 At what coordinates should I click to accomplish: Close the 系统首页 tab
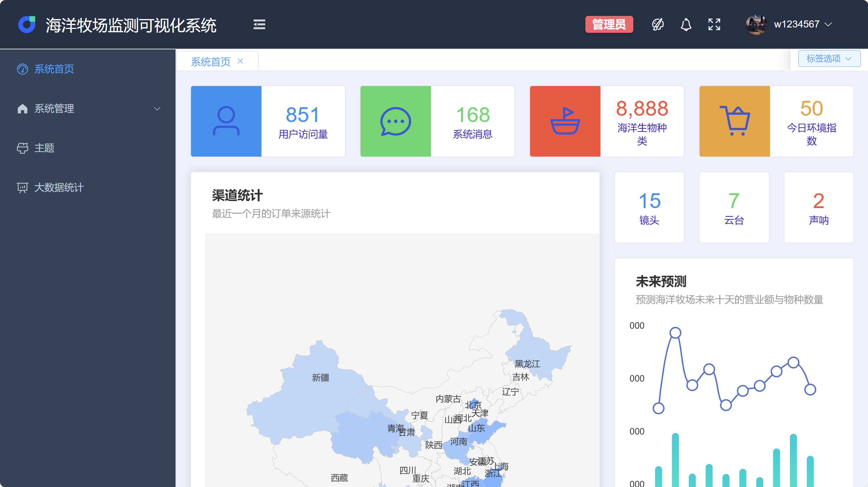pyautogui.click(x=240, y=61)
